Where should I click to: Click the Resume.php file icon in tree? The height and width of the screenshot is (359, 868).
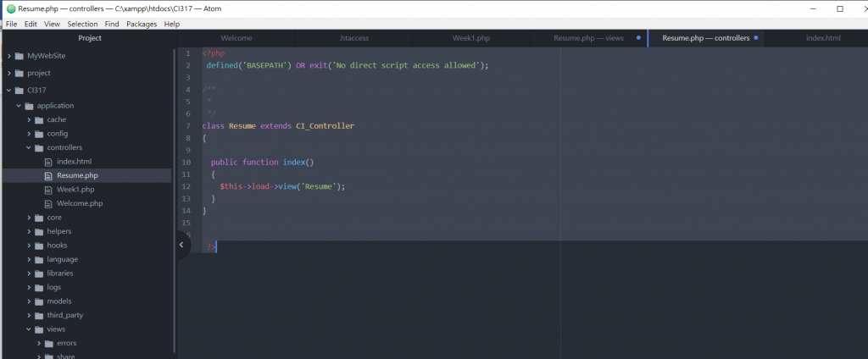48,175
